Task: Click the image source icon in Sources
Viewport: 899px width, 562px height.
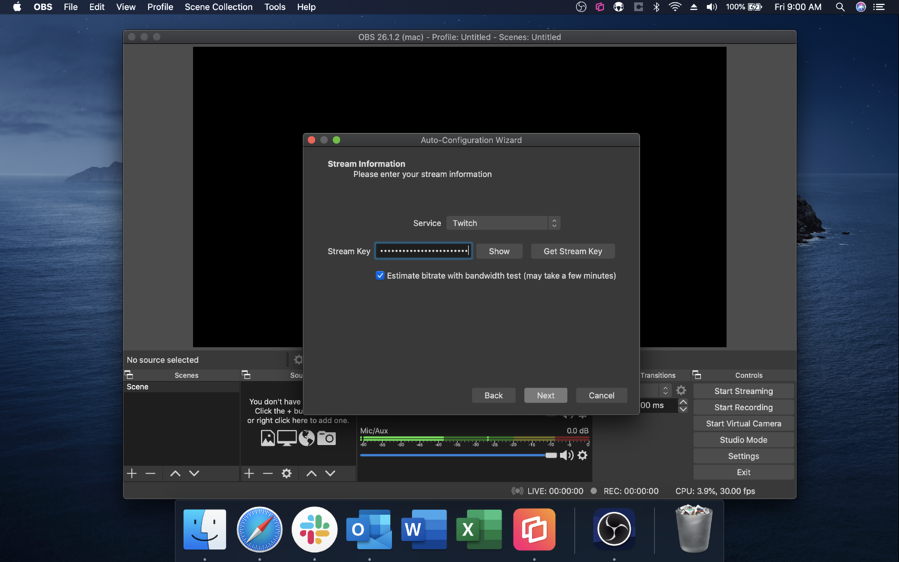Action: (268, 438)
